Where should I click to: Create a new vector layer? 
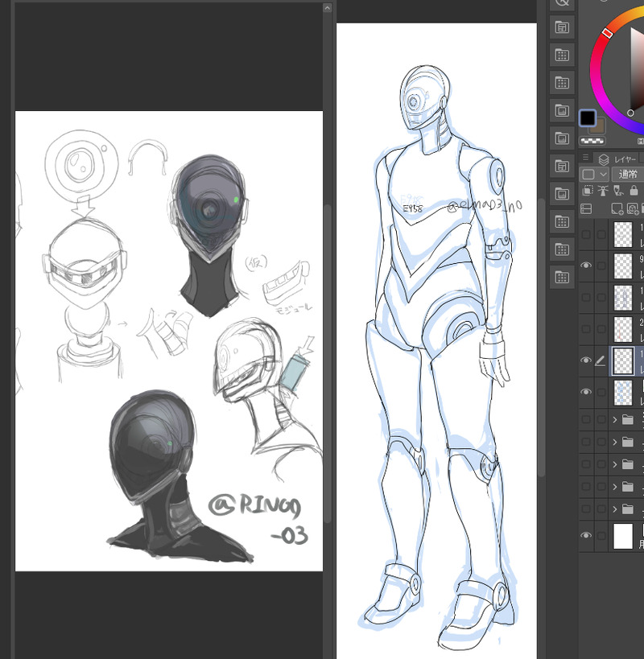(x=632, y=208)
